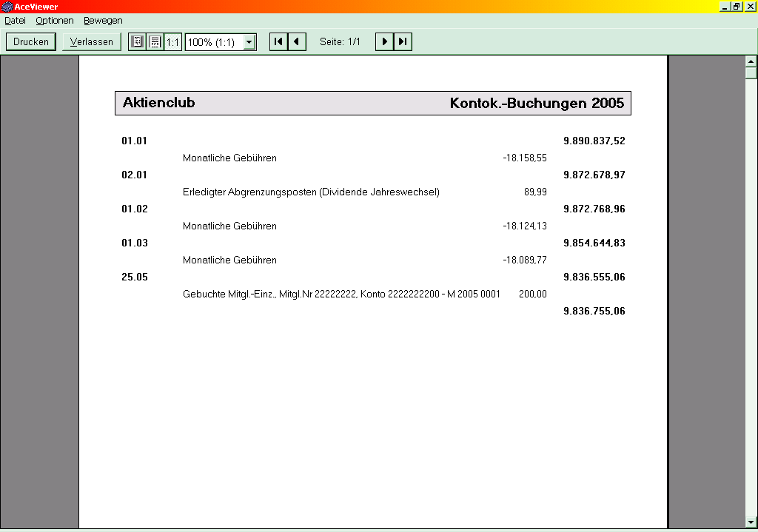The height and width of the screenshot is (532, 758).
Task: Open the Datei menu
Action: [15, 20]
